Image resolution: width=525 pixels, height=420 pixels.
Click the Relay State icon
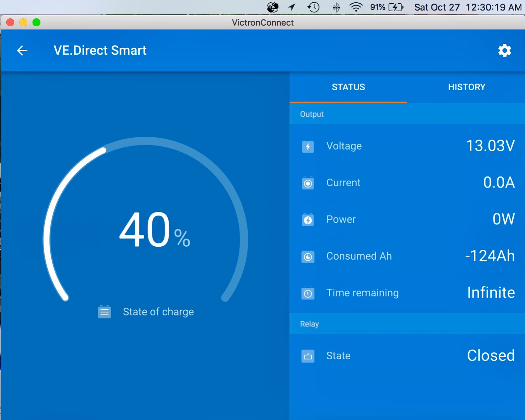pyautogui.click(x=308, y=356)
